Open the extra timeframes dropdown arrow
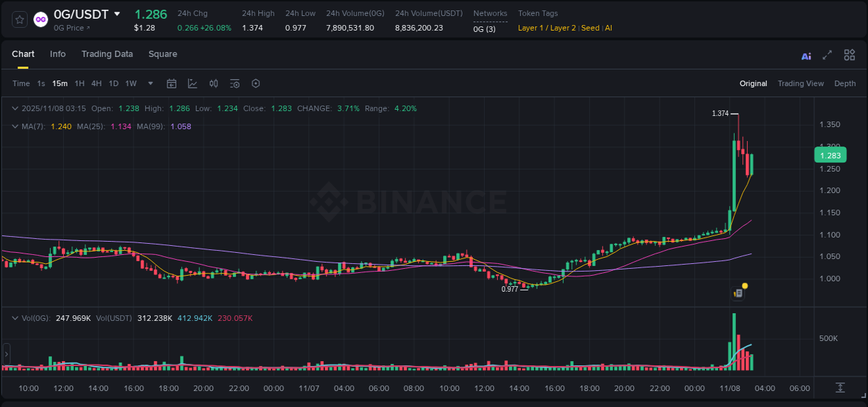This screenshot has height=407, width=868. (149, 83)
